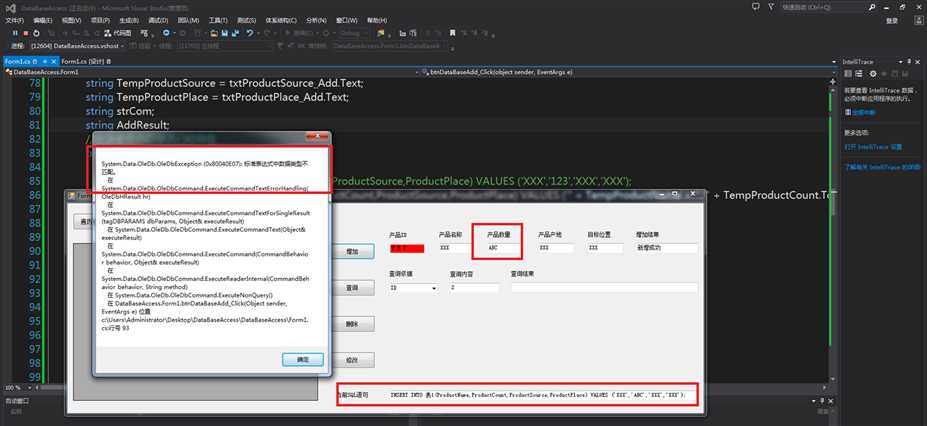The height and width of the screenshot is (426, 927).
Task: Click the 目标位置 text field
Action: (x=605, y=248)
